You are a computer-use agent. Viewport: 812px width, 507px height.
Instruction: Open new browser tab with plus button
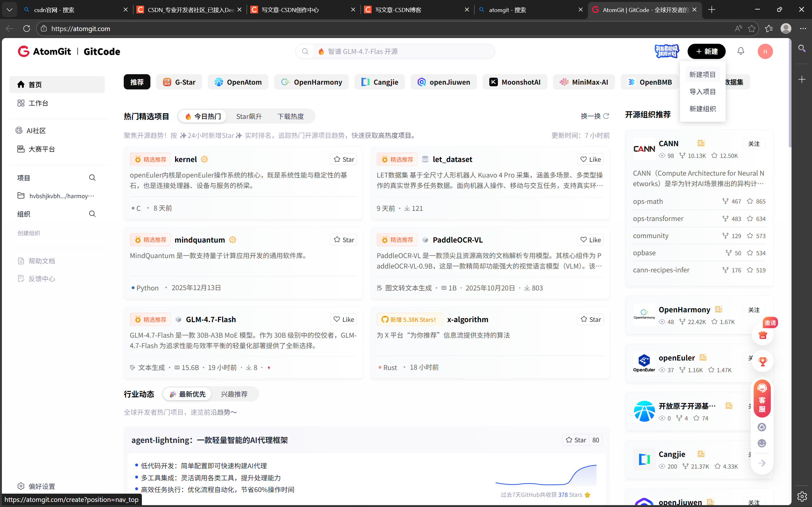[x=712, y=10]
